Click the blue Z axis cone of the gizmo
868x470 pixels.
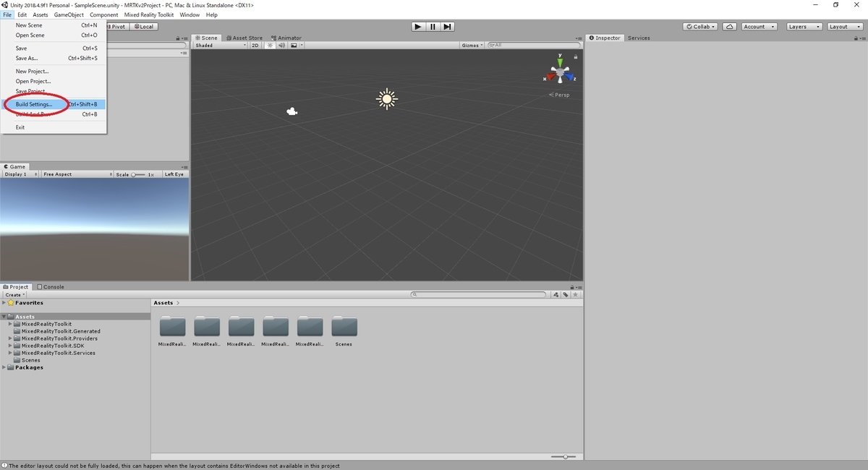pyautogui.click(x=569, y=75)
